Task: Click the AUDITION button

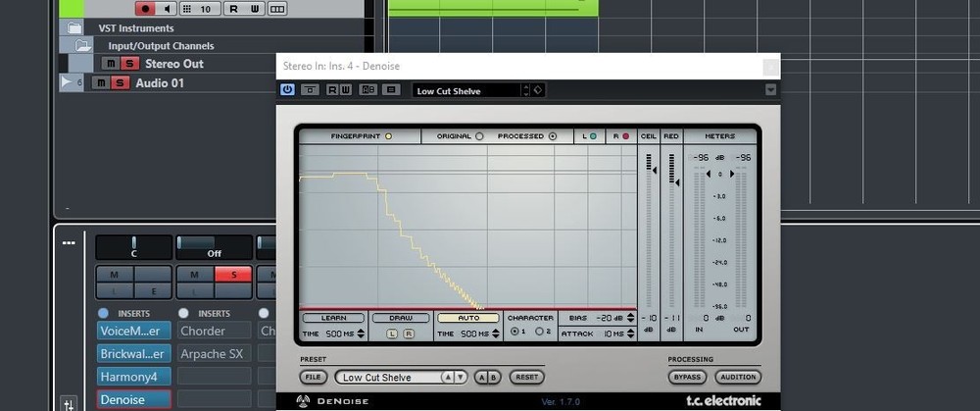Action: click(x=738, y=378)
